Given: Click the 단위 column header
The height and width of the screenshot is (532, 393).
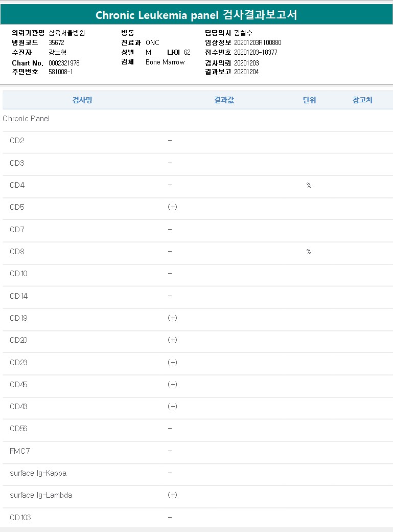Looking at the screenshot, I should coord(309,100).
